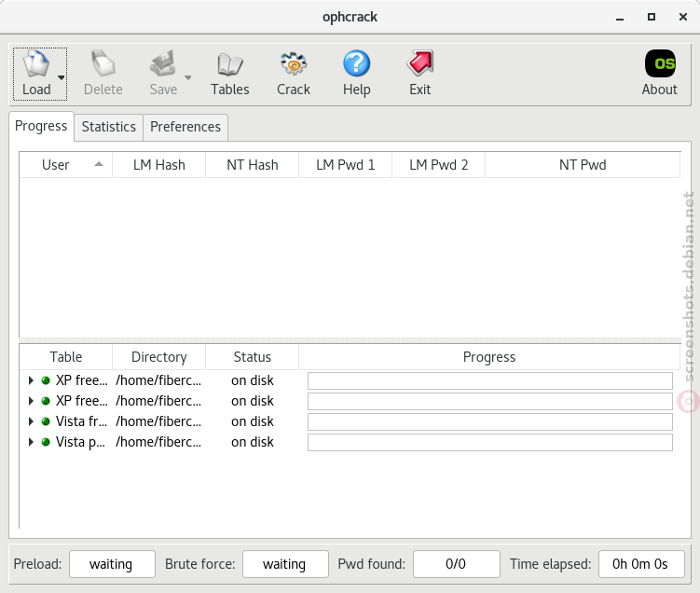
Task: Expand the Vista fr... table row
Action: click(x=31, y=421)
